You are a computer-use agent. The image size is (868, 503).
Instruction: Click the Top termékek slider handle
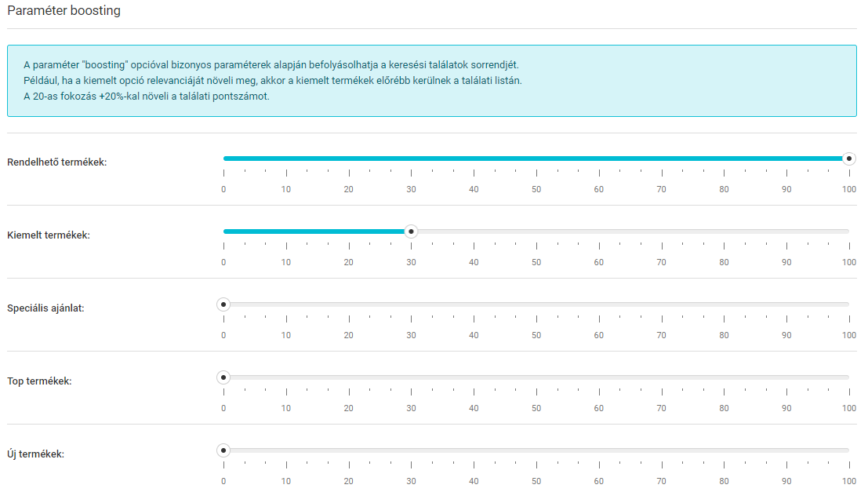[223, 377]
